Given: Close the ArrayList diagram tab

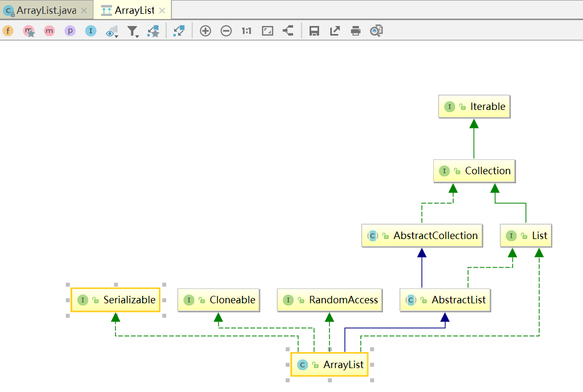Looking at the screenshot, I should (162, 11).
